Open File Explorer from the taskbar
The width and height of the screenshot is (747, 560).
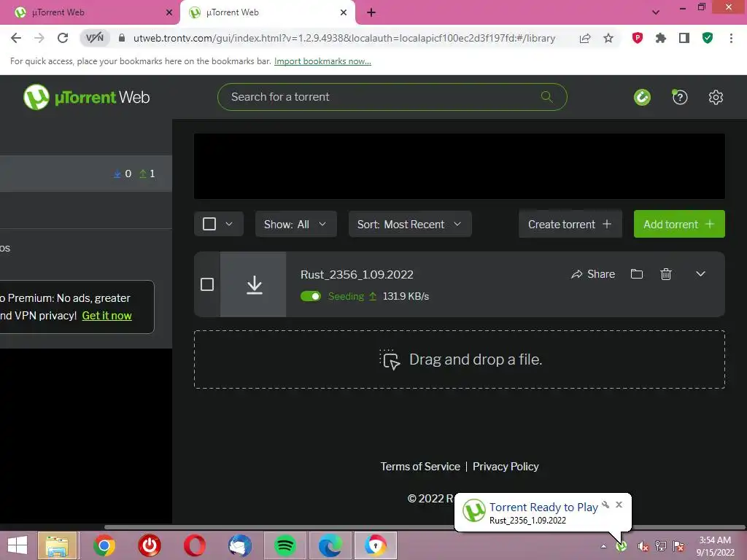[58, 545]
